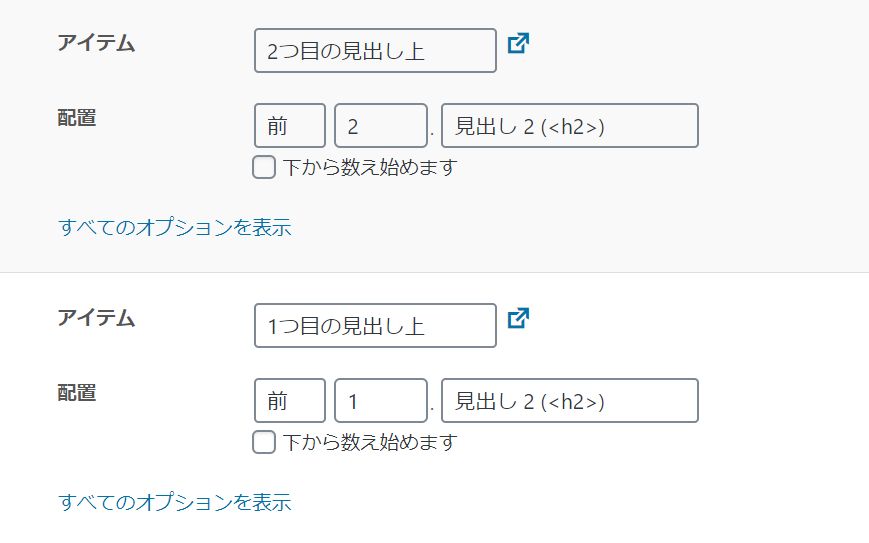Enable the 下から数え始めます checkbox under the 1つ目の見出し上 item
The image size is (869, 543).
tap(264, 442)
